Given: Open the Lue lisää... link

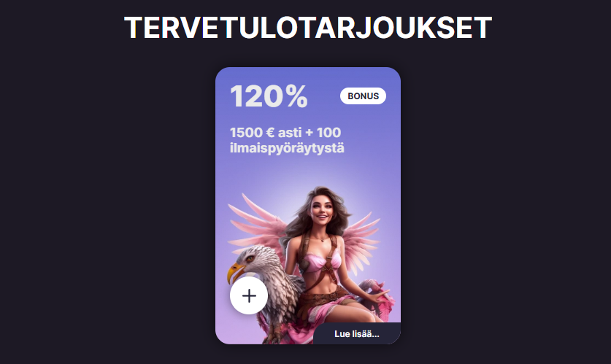Looking at the screenshot, I should click(356, 334).
